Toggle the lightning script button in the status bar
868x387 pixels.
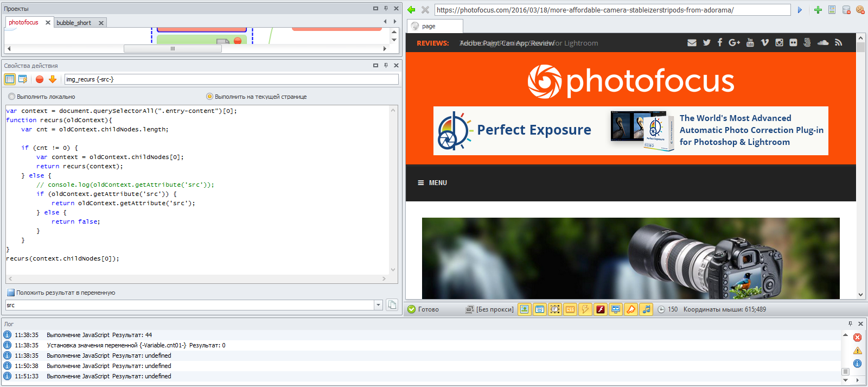pyautogui.click(x=585, y=309)
